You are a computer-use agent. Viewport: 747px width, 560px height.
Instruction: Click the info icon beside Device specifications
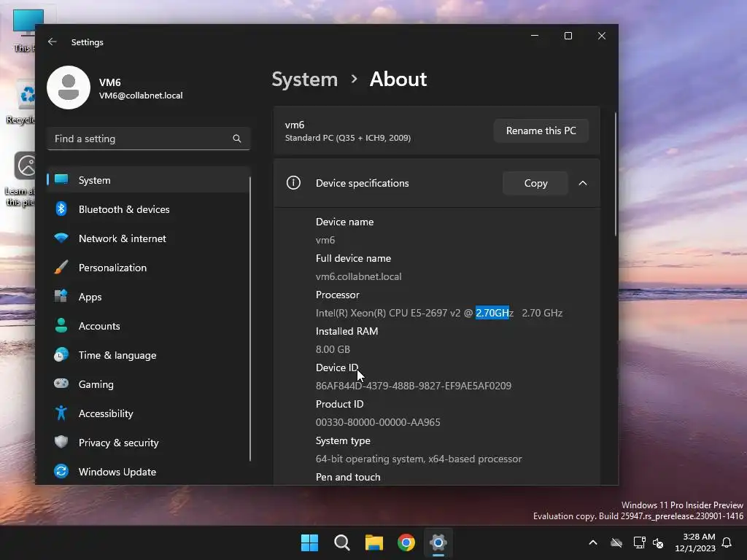(293, 183)
